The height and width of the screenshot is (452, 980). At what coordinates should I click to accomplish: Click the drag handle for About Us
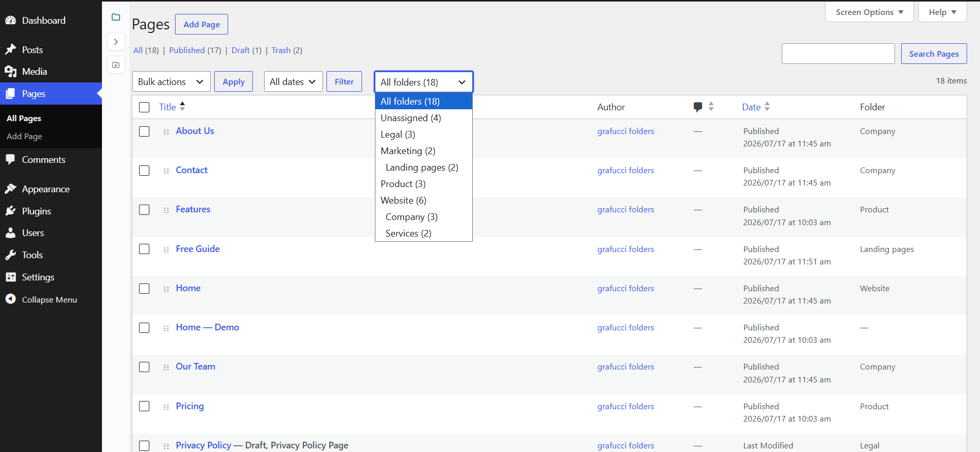[166, 132]
